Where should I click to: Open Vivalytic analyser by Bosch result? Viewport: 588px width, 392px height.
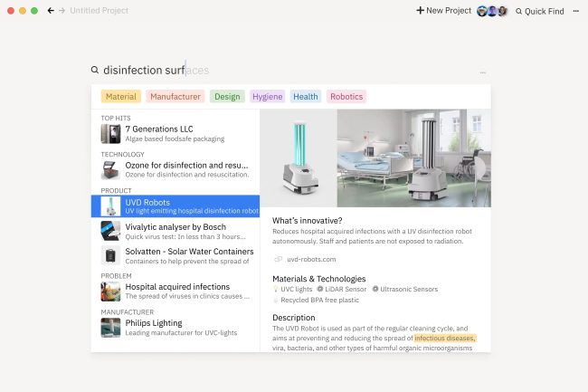pyautogui.click(x=175, y=231)
